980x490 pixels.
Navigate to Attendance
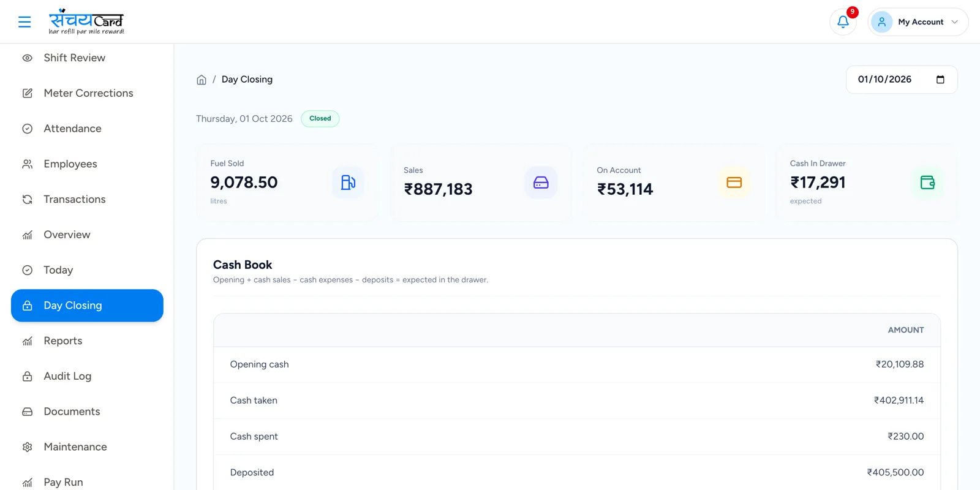tap(87, 129)
